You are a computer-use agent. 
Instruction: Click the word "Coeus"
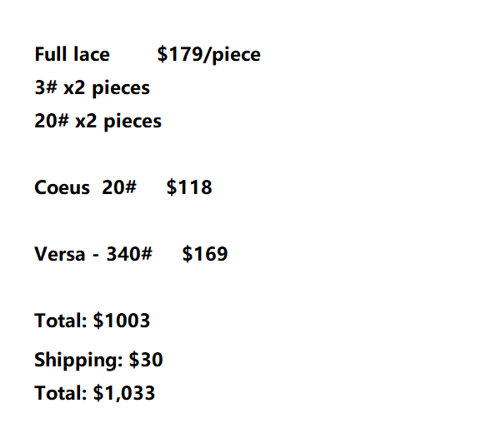point(62,188)
